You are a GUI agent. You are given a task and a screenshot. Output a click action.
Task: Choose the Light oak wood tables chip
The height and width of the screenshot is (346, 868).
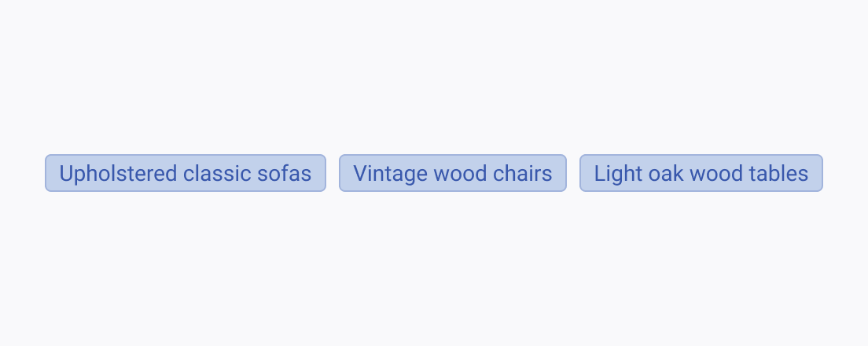click(701, 173)
